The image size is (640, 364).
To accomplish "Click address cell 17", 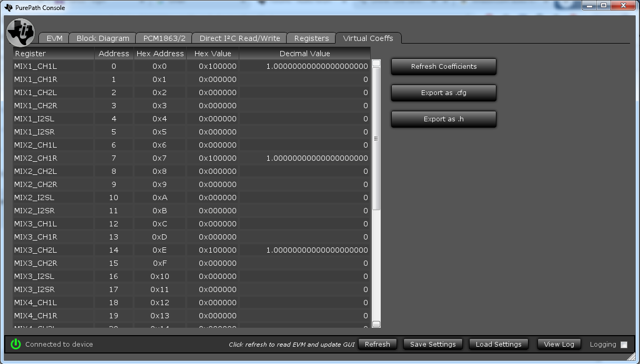I will coord(114,289).
